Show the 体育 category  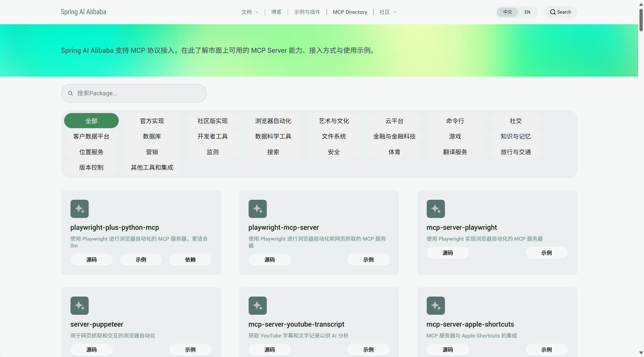point(395,152)
